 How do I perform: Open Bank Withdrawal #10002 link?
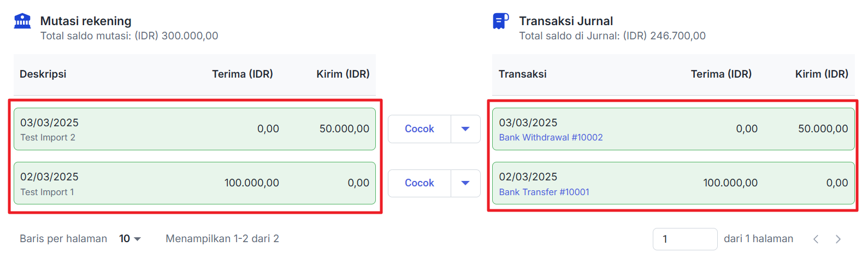click(551, 138)
